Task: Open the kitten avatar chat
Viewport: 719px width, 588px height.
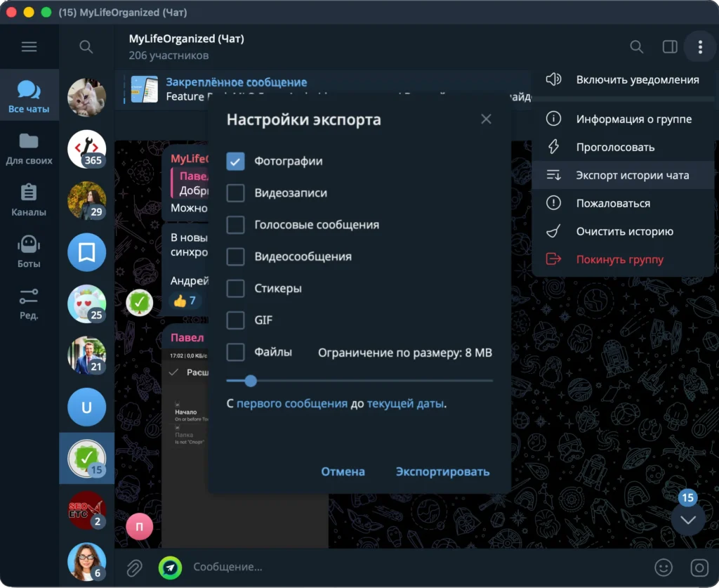Action: [x=86, y=97]
